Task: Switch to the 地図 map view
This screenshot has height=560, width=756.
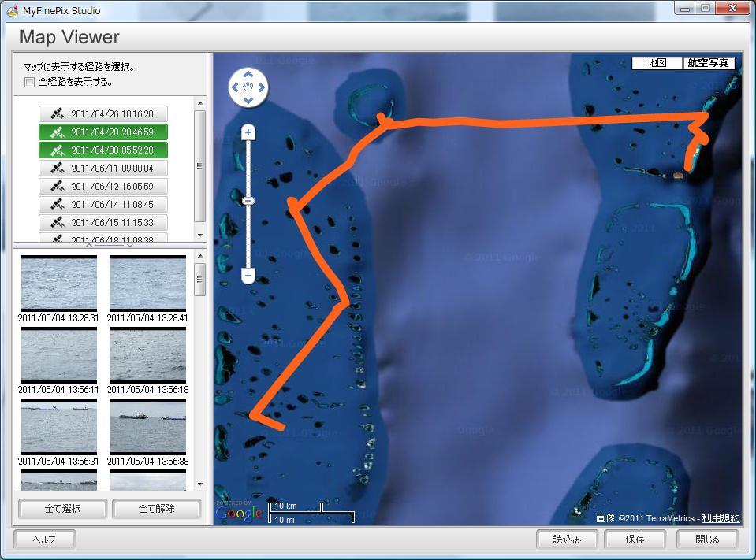Action: tap(657, 63)
